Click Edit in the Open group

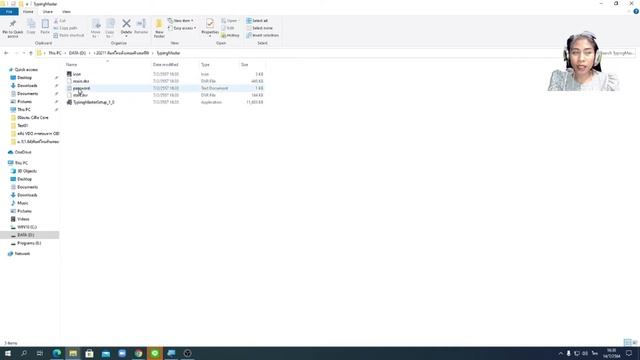[x=228, y=28]
